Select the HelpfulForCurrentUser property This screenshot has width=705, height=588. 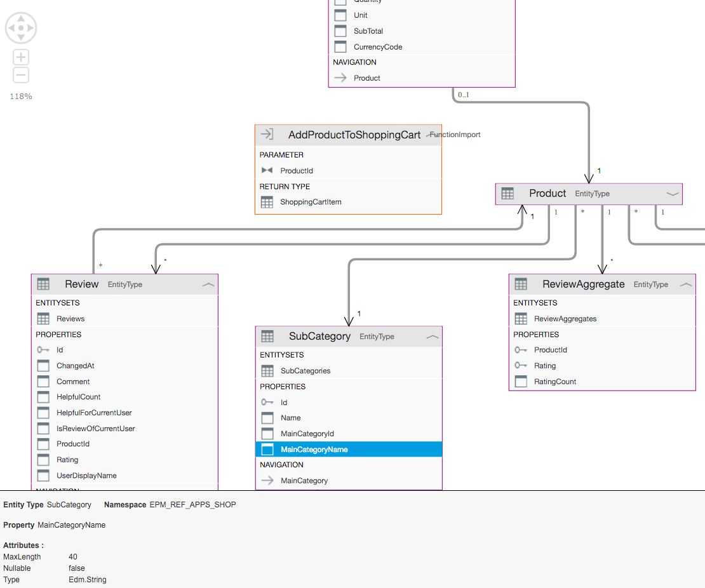[x=94, y=413]
